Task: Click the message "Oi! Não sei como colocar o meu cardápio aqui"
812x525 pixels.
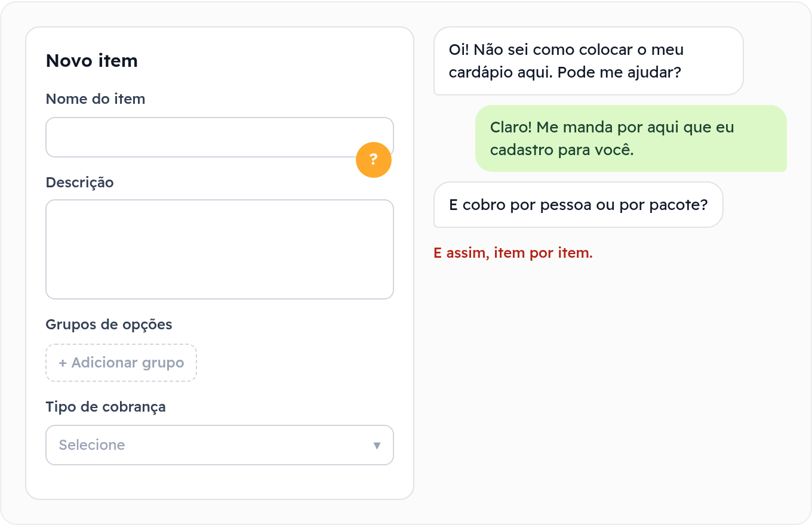Action: 588,61
